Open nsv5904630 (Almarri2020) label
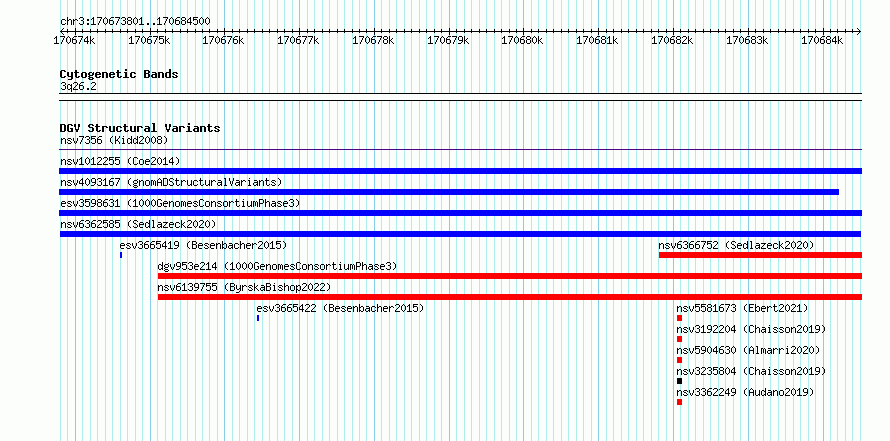This screenshot has height=441, width=890. coord(748,350)
